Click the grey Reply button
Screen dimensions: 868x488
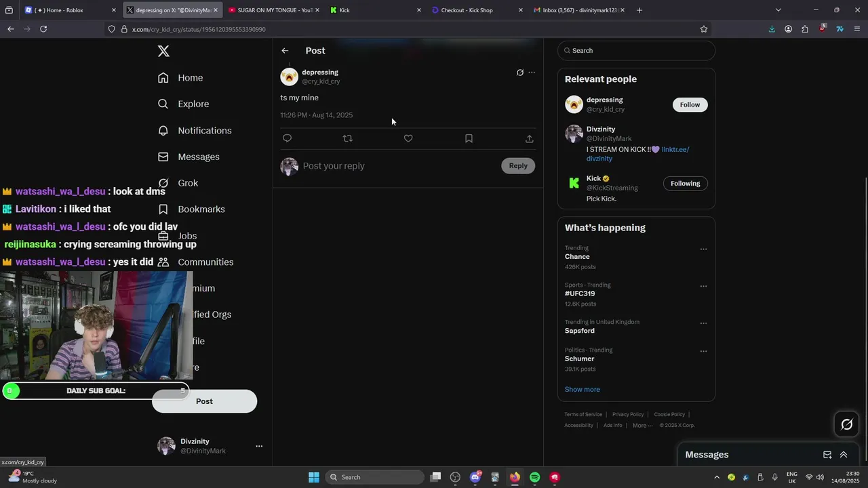click(518, 166)
